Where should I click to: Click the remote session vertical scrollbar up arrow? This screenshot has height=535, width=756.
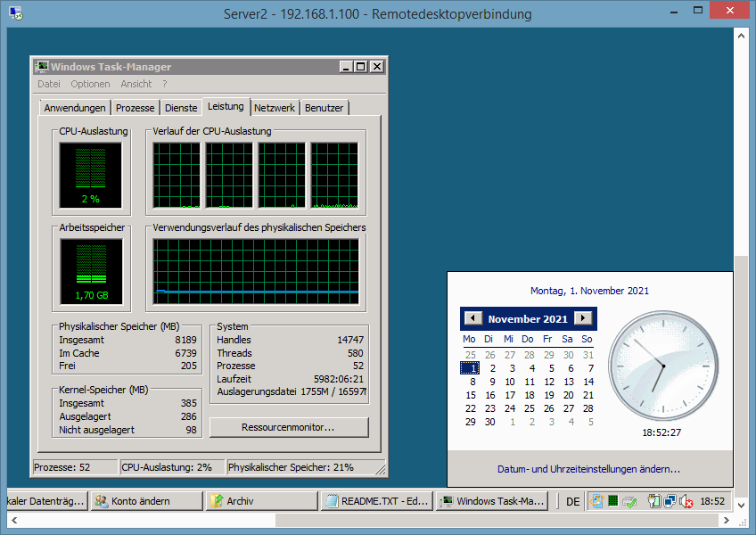click(x=741, y=36)
